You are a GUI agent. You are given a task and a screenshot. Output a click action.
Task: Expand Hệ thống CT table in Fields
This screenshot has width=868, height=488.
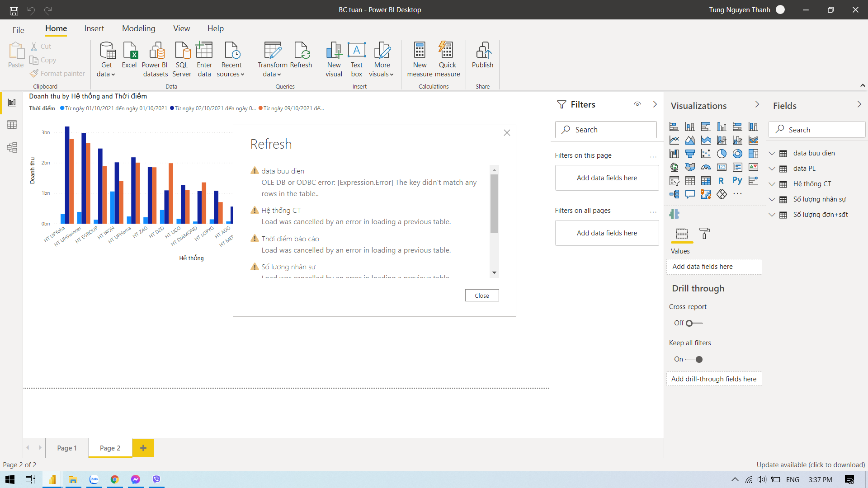pos(772,184)
